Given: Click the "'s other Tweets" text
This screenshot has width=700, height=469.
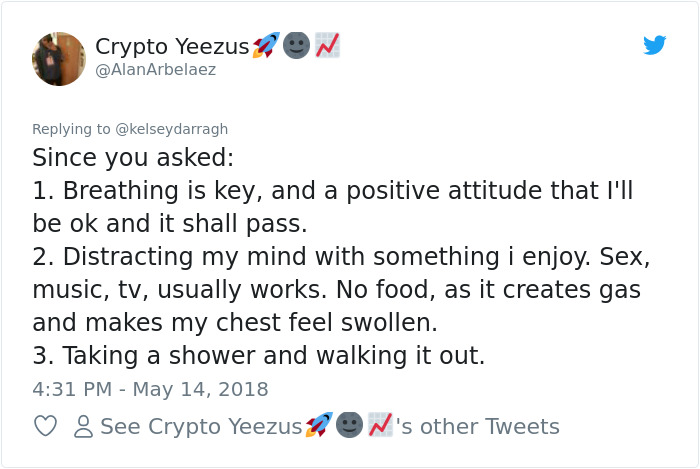Looking at the screenshot, I should click(x=478, y=426).
